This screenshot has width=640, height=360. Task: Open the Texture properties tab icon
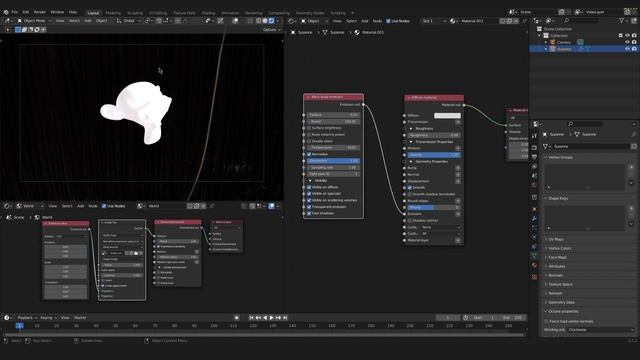[534, 277]
